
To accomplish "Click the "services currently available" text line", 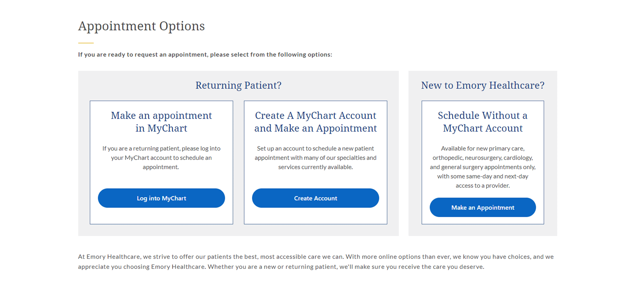I will 315,167.
